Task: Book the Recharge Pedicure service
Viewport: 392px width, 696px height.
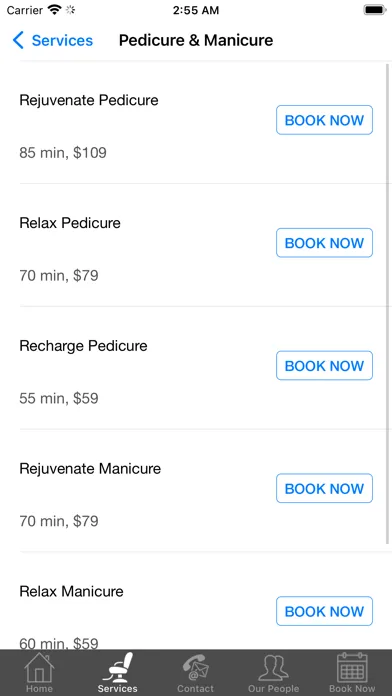Action: click(325, 365)
